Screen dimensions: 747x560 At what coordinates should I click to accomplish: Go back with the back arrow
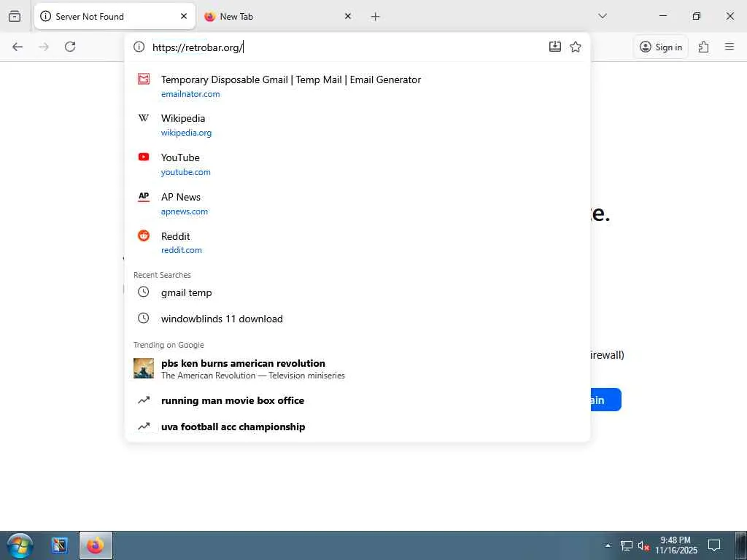point(18,47)
